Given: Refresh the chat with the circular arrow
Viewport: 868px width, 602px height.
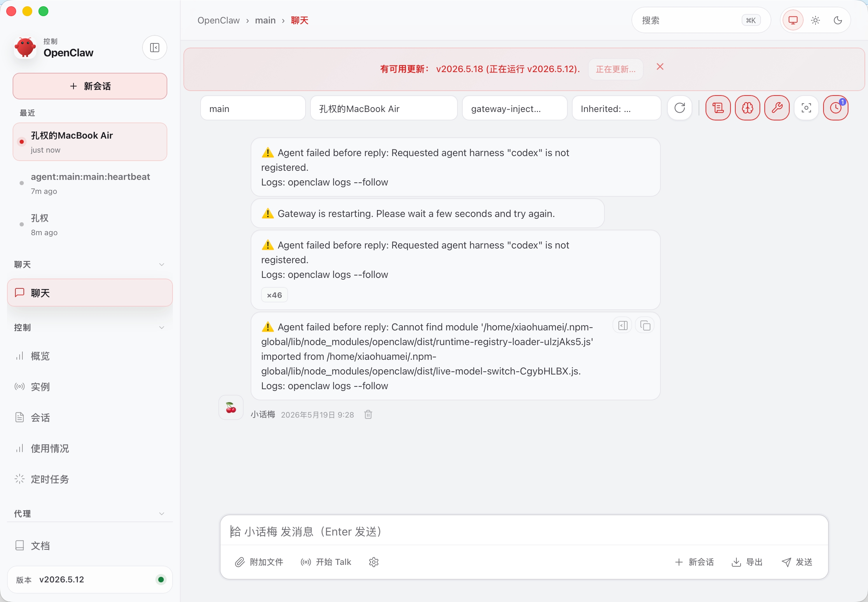Looking at the screenshot, I should pyautogui.click(x=680, y=108).
